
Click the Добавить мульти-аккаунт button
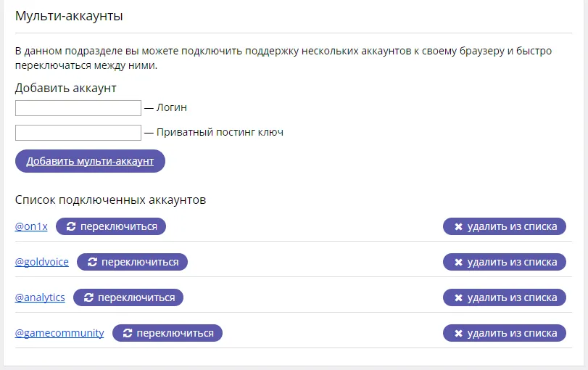click(x=90, y=161)
